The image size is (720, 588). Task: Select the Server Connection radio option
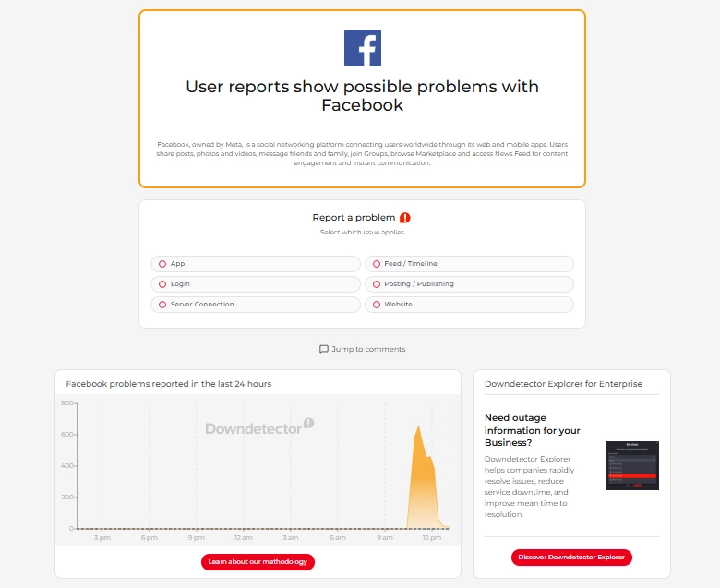pos(256,305)
